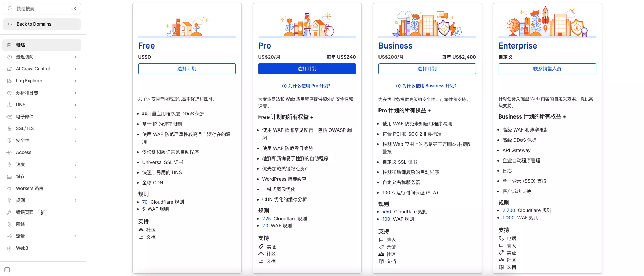Viewport: 644px width, 276px height.
Task: Open 为什么使用 Business 计划 link
Action: tap(429, 86)
